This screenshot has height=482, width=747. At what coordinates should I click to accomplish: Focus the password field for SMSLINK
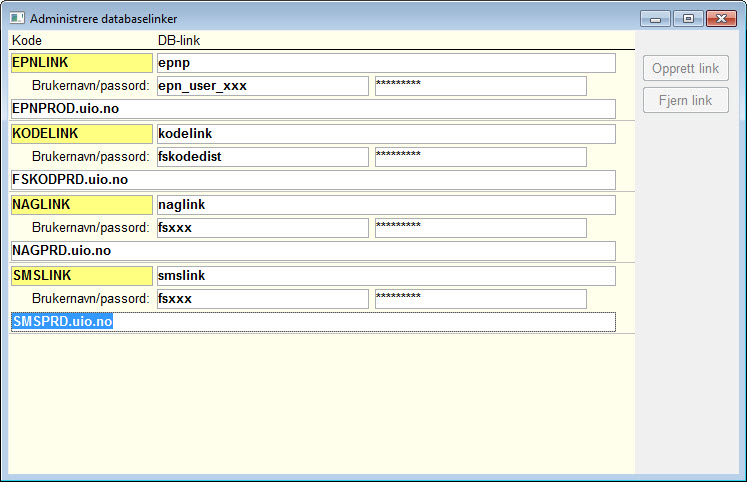[481, 299]
